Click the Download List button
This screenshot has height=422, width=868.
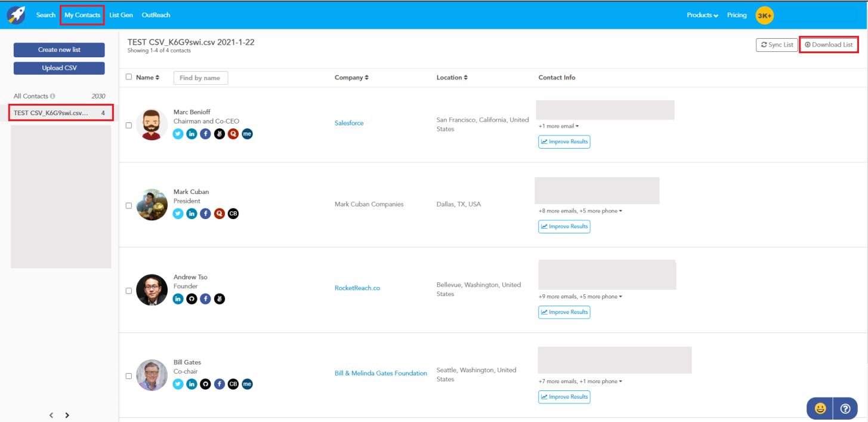coord(829,45)
